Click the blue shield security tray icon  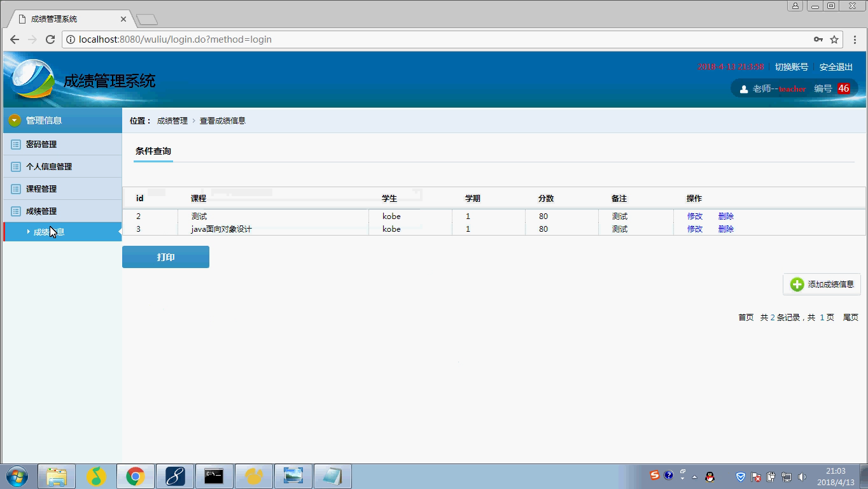(741, 477)
